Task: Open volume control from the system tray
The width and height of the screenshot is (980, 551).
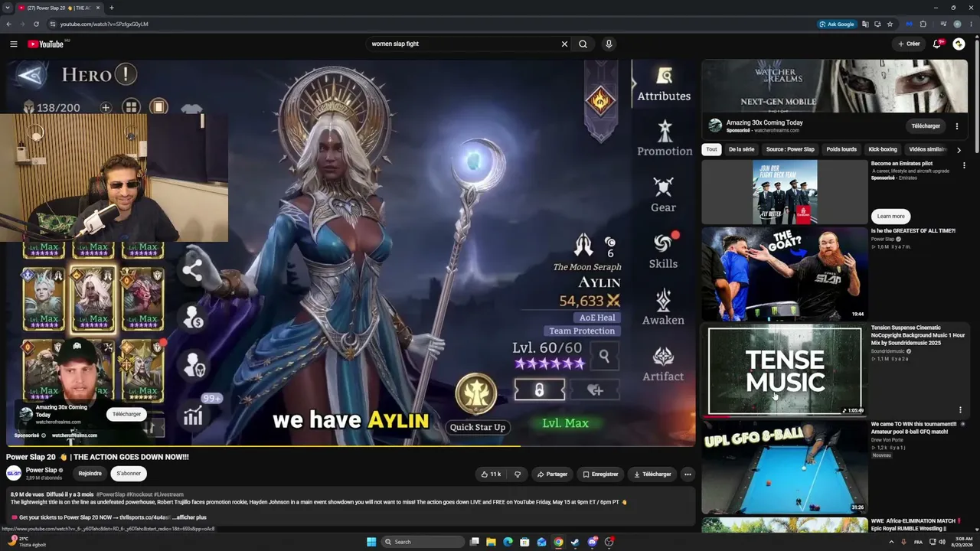Action: coord(942,542)
